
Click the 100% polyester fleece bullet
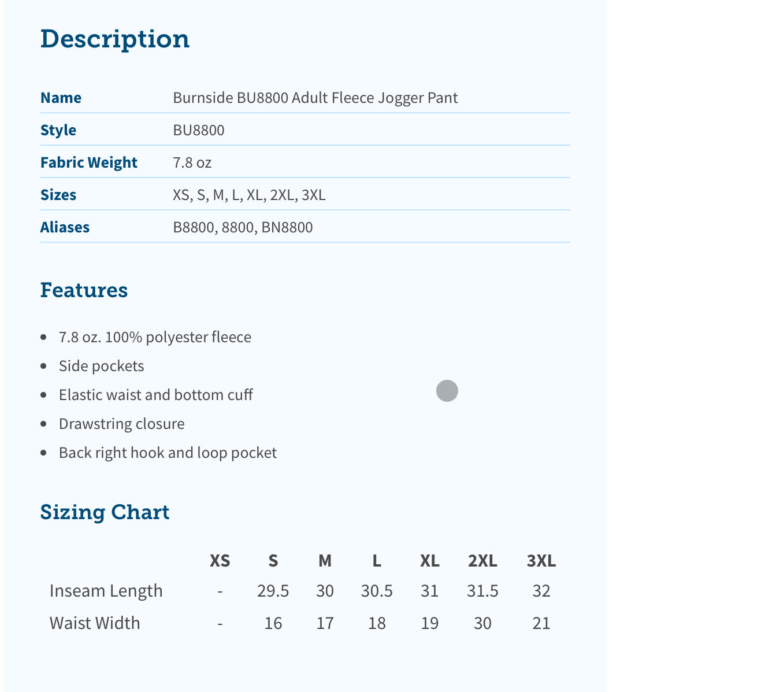(155, 337)
